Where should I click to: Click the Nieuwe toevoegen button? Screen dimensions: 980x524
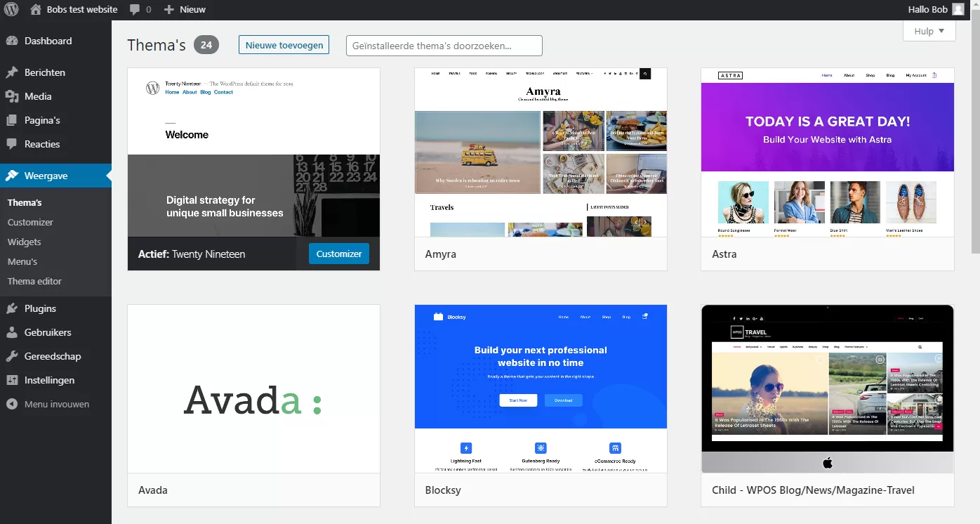284,45
